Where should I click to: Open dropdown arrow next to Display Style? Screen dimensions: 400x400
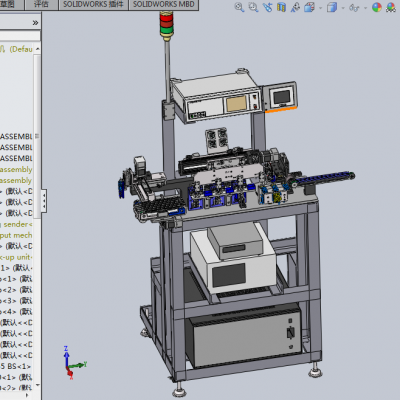pos(343,8)
